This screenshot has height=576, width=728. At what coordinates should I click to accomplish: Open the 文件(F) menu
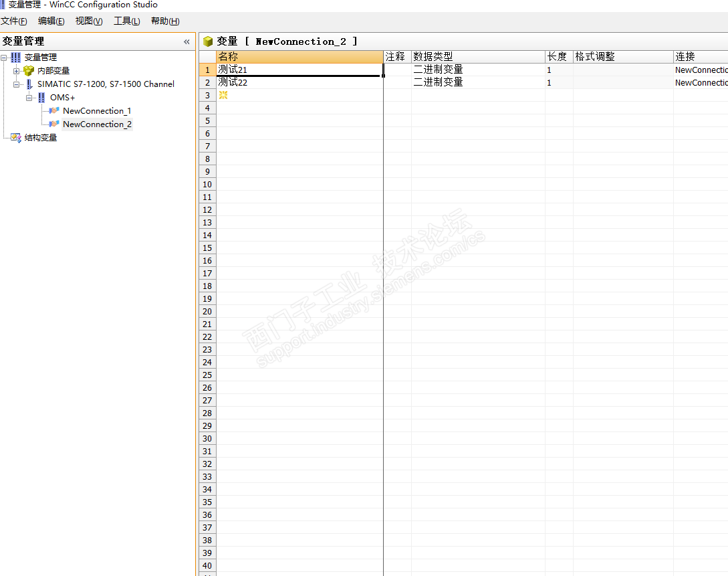click(x=14, y=21)
